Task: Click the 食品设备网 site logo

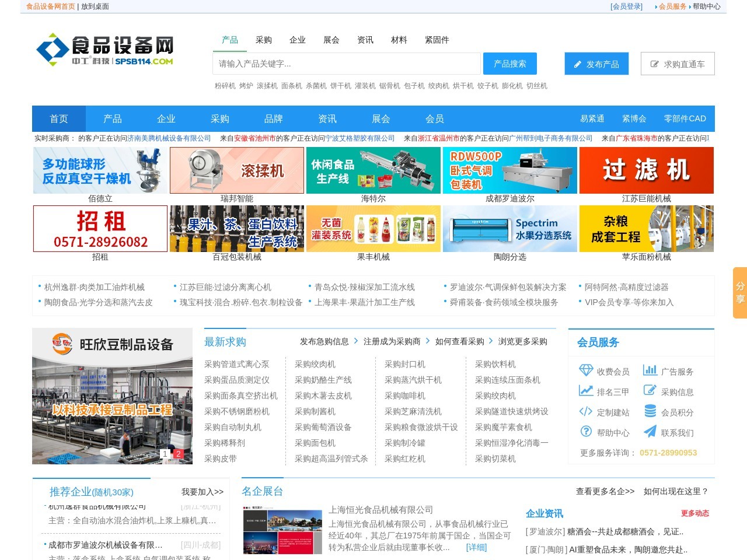Action: 105,50
